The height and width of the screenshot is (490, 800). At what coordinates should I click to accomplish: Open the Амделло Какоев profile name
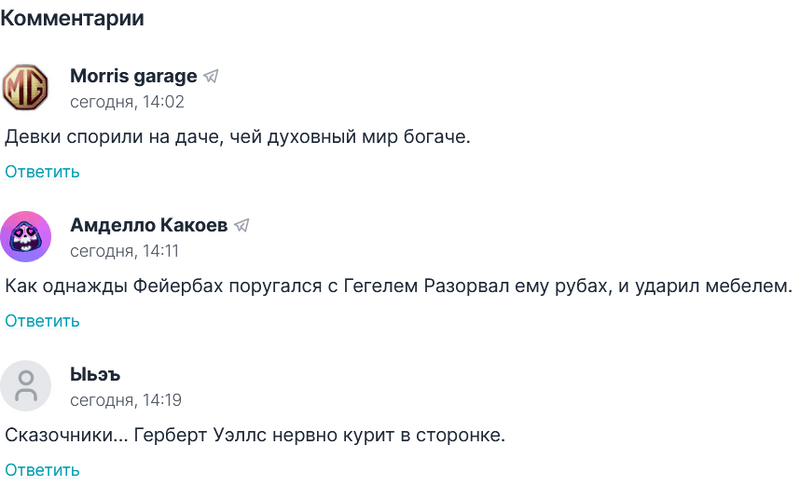[148, 226]
